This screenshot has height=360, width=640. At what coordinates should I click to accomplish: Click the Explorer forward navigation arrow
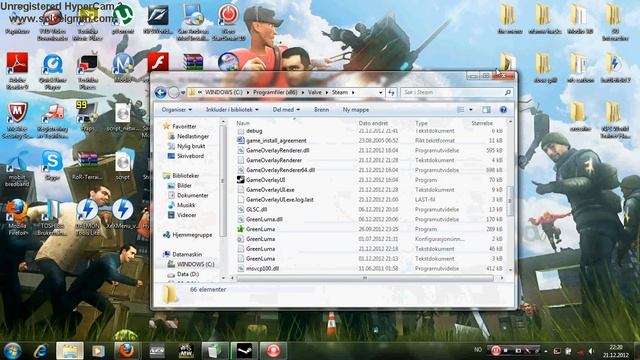coord(174,93)
